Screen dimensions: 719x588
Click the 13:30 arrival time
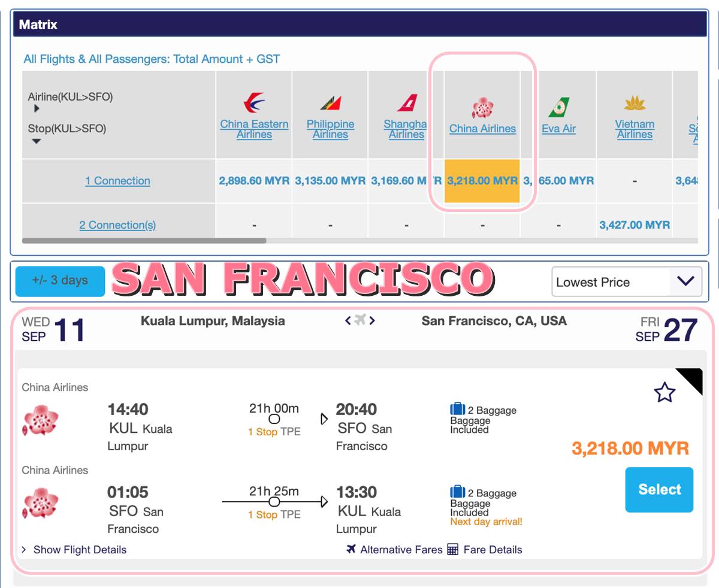click(x=357, y=492)
